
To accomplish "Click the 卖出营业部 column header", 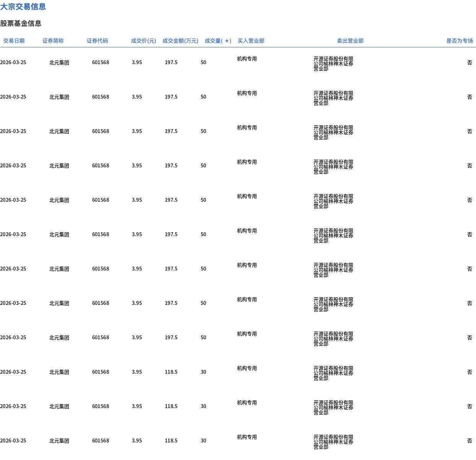I will (350, 41).
